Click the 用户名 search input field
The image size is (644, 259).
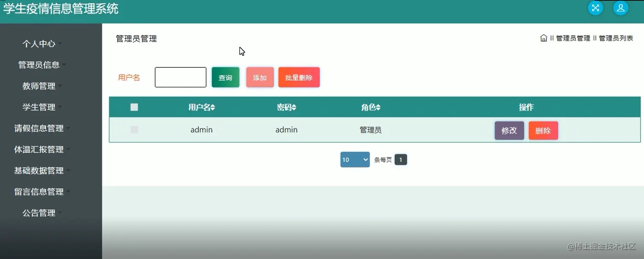point(180,77)
